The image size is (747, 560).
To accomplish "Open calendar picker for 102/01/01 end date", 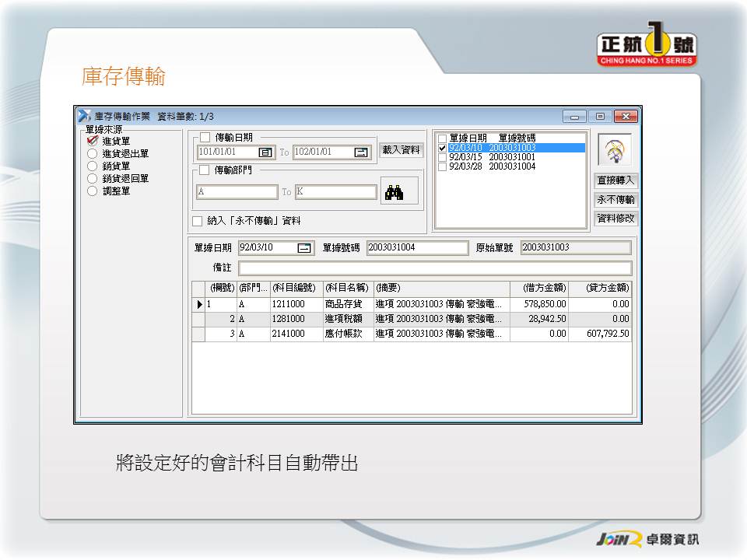I will point(361,152).
